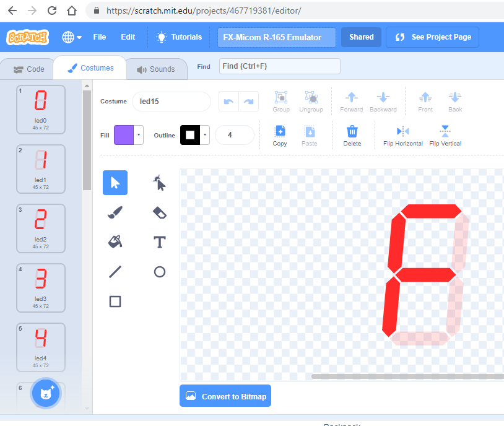This screenshot has width=504, height=426.
Task: Send shape to Back
Action: (x=455, y=102)
